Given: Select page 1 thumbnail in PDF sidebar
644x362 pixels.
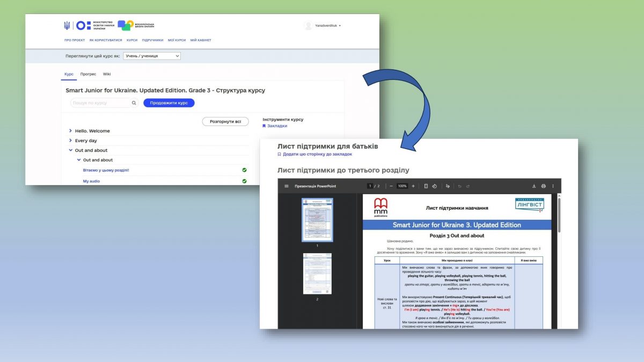Looking at the screenshot, I should [317, 220].
